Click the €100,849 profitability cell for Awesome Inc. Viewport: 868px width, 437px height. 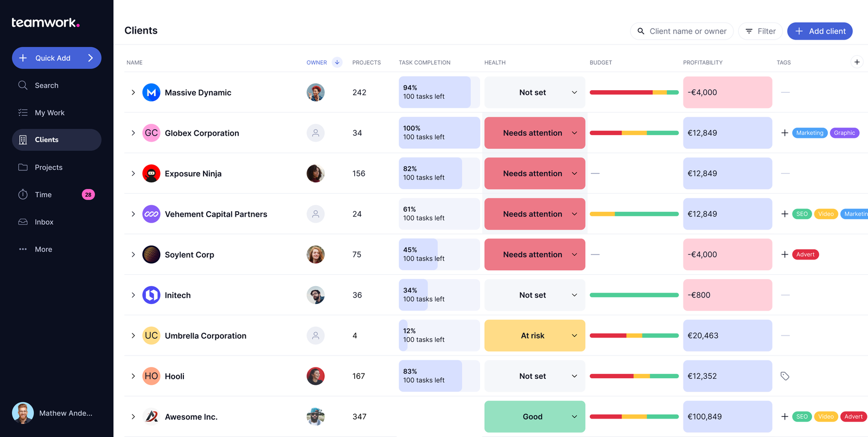(727, 417)
